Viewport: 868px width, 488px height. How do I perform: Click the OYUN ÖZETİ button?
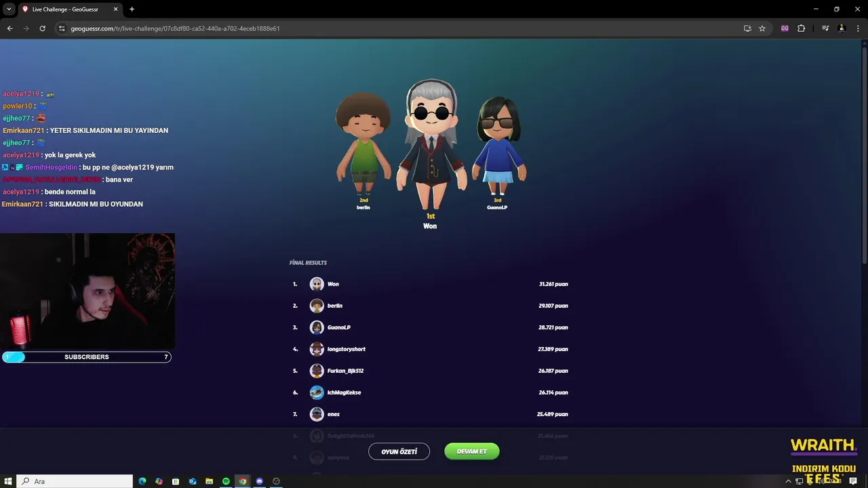pos(399,451)
